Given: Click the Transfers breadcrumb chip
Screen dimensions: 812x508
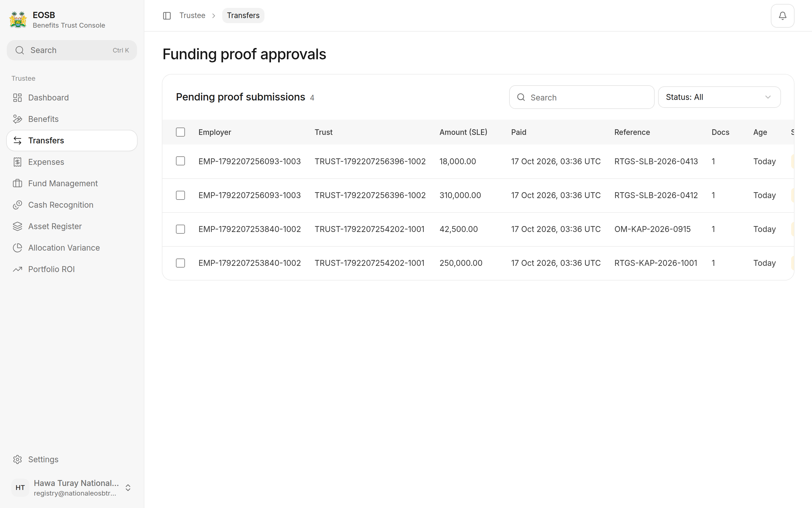Looking at the screenshot, I should click(243, 16).
